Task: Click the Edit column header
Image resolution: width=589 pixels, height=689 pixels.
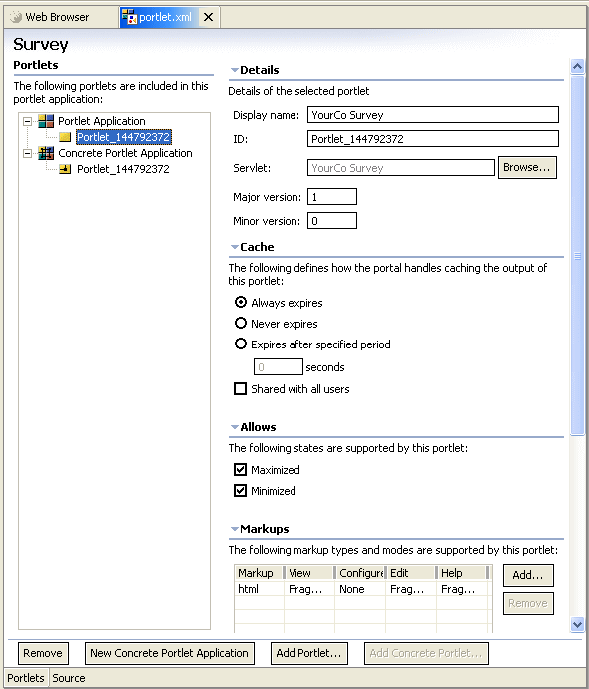Action: click(x=411, y=573)
